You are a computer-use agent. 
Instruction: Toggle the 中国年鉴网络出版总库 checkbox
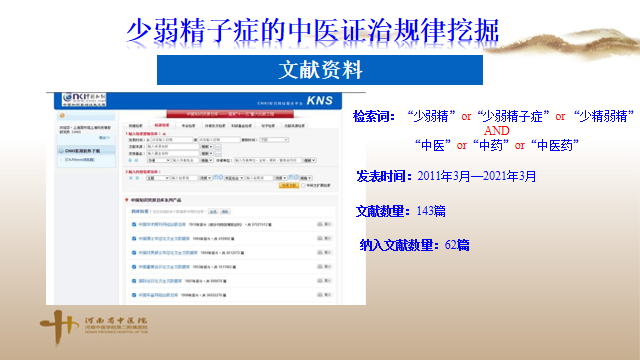[x=134, y=295]
